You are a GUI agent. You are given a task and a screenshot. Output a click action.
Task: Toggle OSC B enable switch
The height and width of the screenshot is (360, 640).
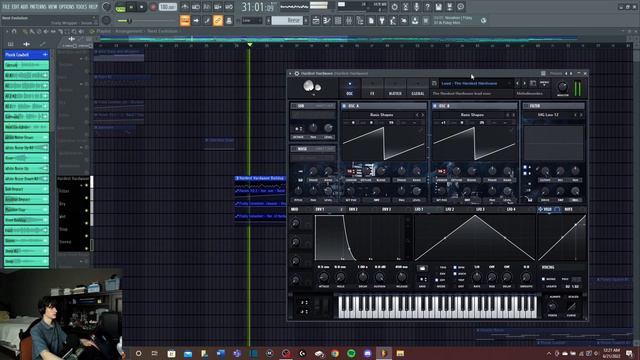435,106
